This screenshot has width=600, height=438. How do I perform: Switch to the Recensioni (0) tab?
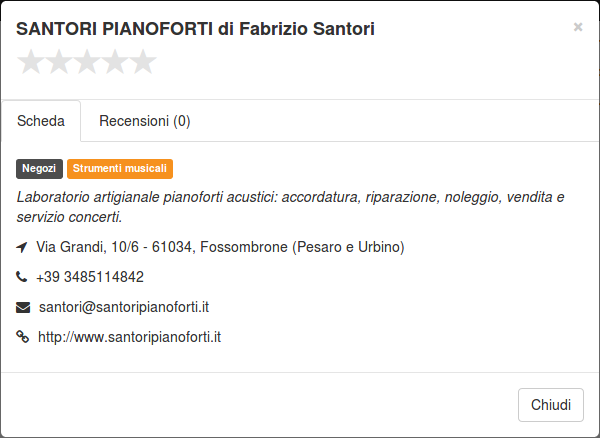pyautogui.click(x=145, y=121)
